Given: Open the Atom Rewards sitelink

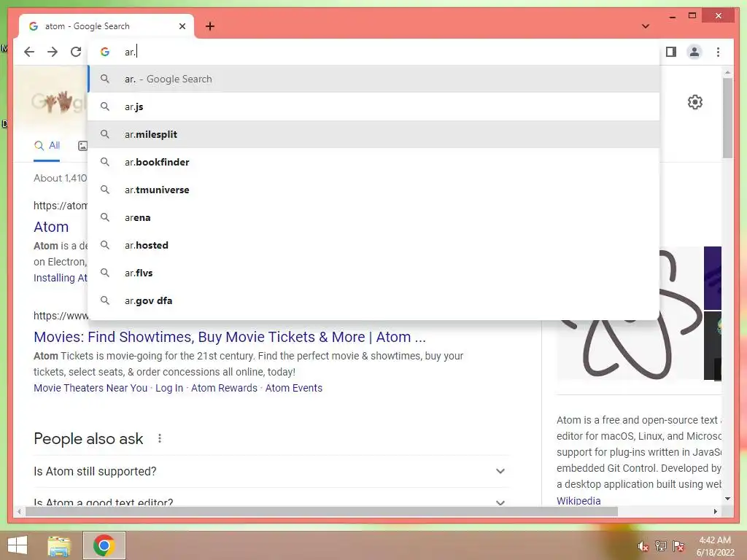Looking at the screenshot, I should (224, 388).
